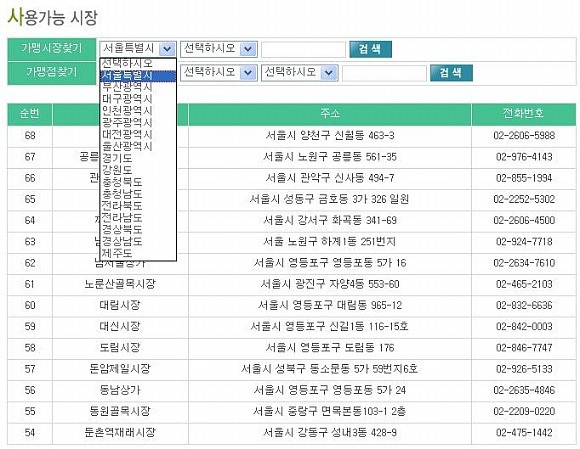Click phone number 02-855-1994
The image size is (580, 449).
click(524, 178)
